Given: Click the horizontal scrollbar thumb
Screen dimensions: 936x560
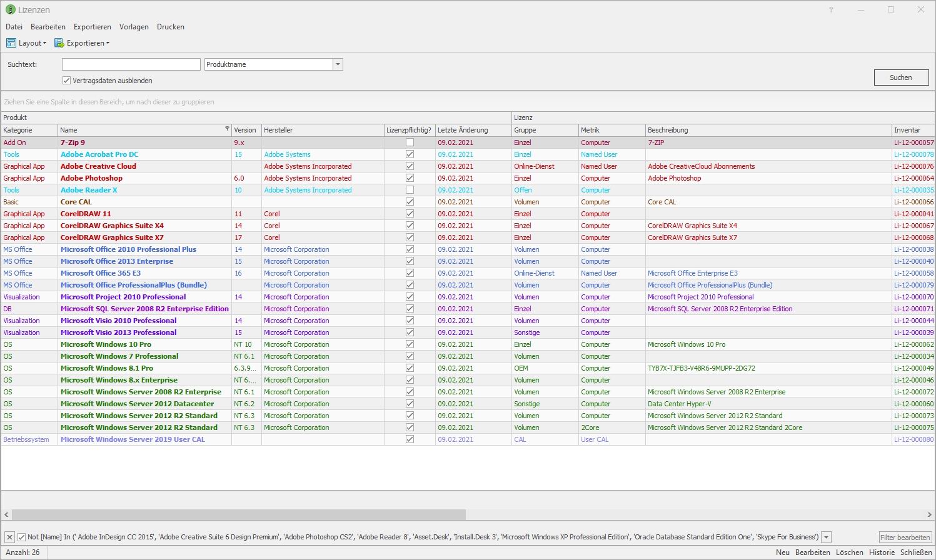Looking at the screenshot, I should click(x=238, y=514).
